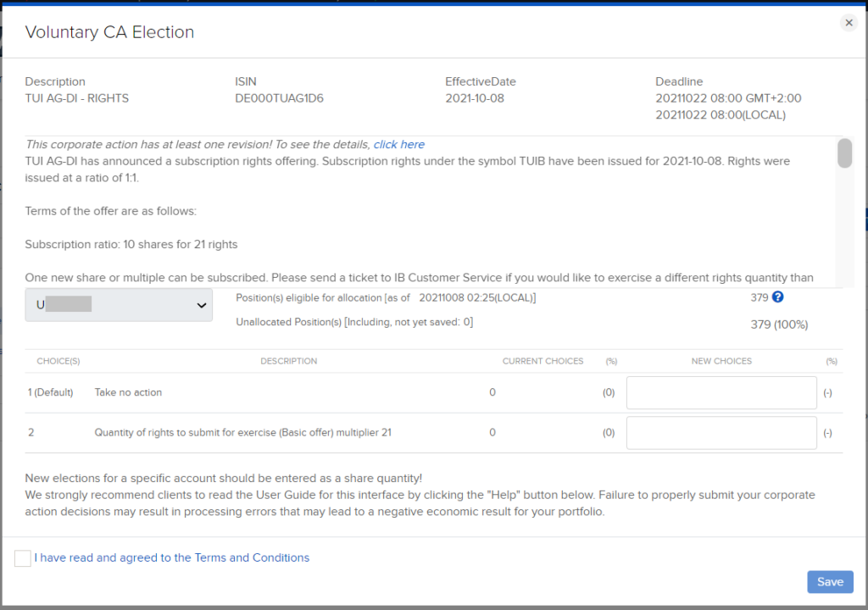This screenshot has width=868, height=610.
Task: Open revision details via click here link
Action: [399, 145]
